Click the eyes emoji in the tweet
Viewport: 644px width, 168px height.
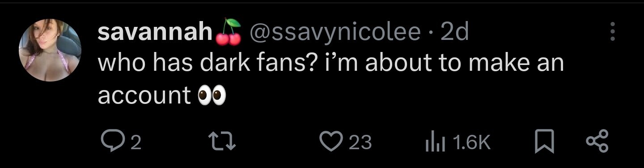[x=212, y=95]
